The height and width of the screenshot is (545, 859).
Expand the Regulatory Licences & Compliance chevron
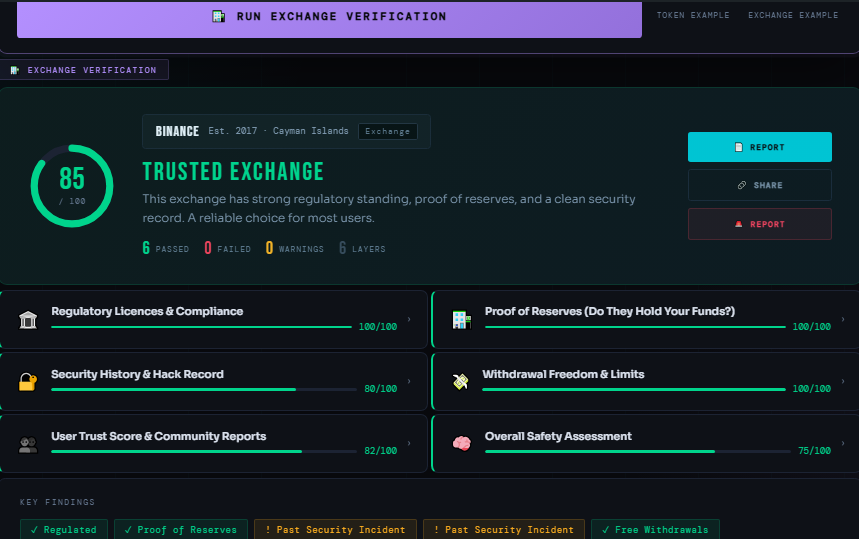(409, 319)
